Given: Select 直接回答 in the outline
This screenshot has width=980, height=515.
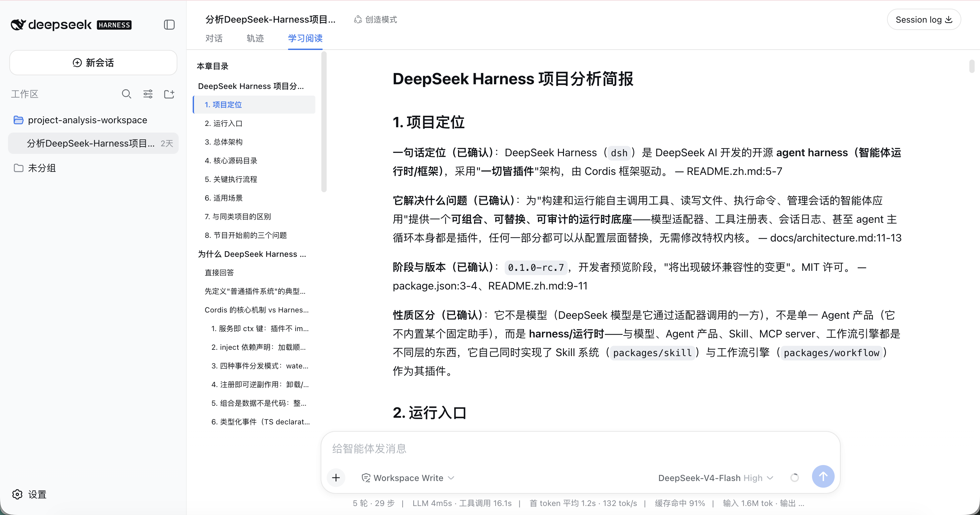Looking at the screenshot, I should [x=254, y=272].
